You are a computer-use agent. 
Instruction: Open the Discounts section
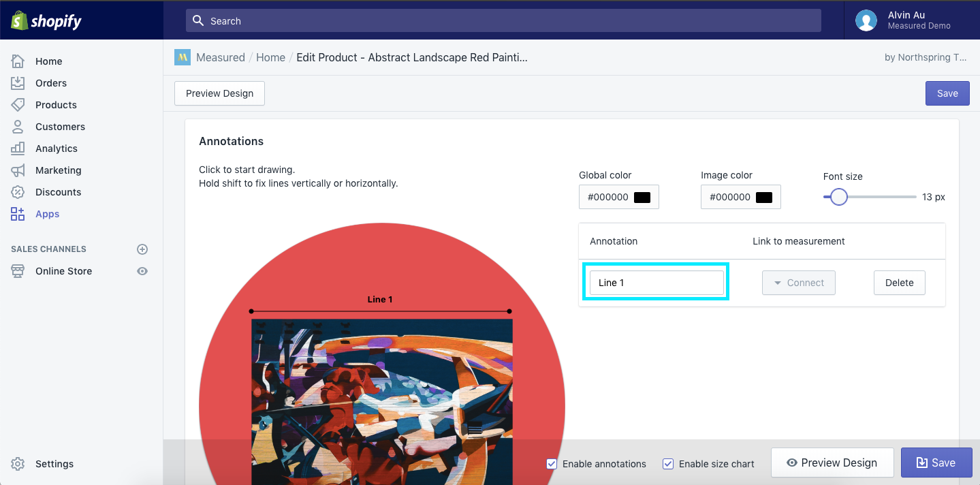coord(59,192)
